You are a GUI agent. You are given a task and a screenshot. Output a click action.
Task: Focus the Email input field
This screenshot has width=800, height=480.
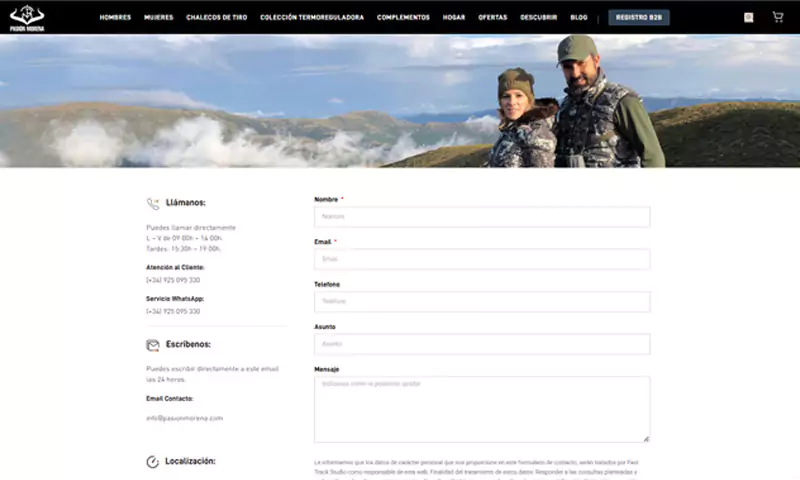click(x=482, y=259)
